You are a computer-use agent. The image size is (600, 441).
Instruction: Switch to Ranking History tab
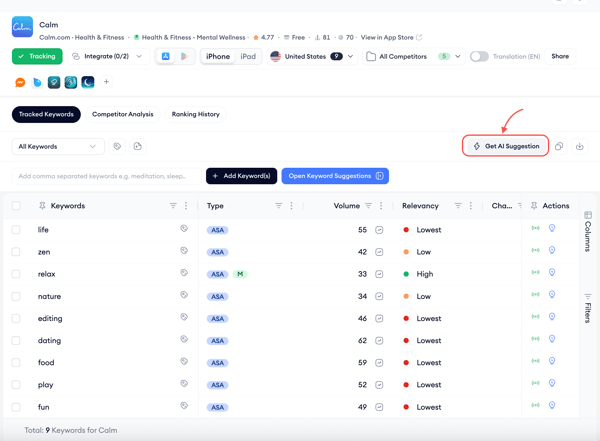point(196,114)
